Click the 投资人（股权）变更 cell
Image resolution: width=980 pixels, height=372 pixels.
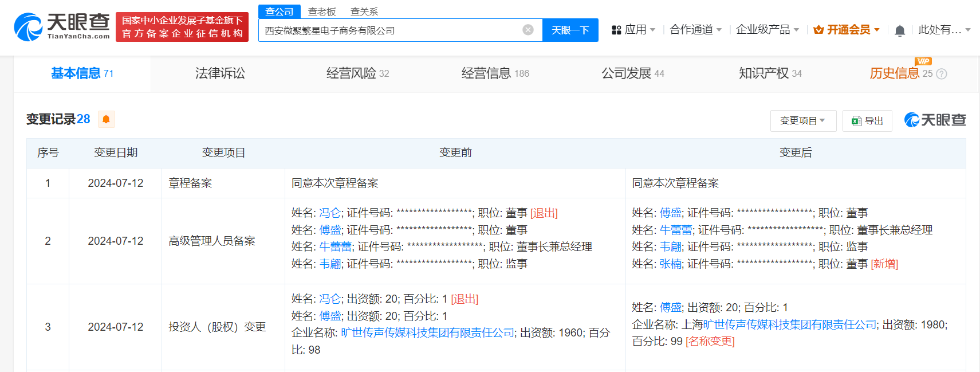[x=223, y=327]
